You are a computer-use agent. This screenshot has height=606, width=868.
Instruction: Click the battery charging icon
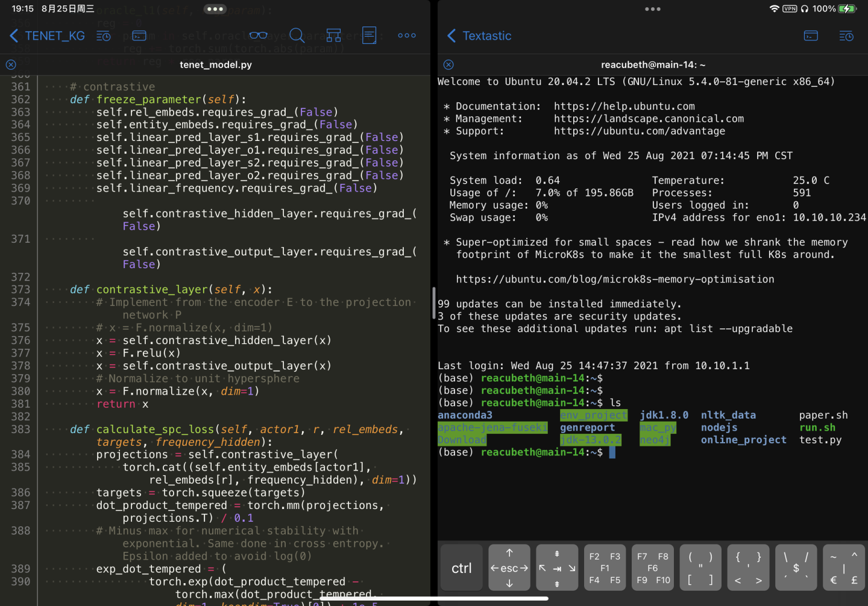[847, 8]
